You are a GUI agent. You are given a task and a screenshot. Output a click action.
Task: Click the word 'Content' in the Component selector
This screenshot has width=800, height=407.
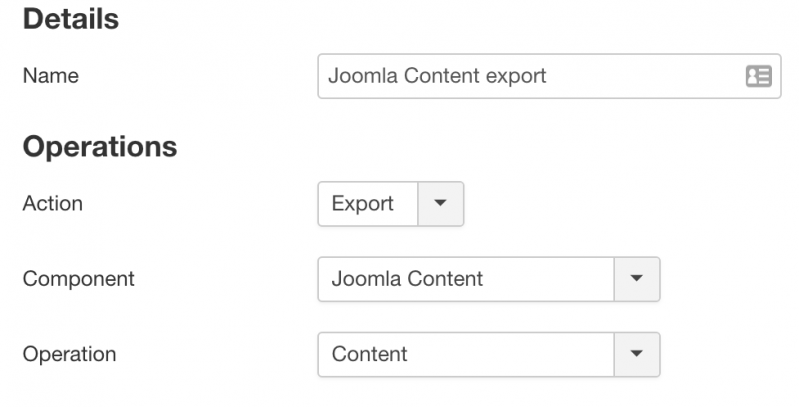tap(445, 279)
